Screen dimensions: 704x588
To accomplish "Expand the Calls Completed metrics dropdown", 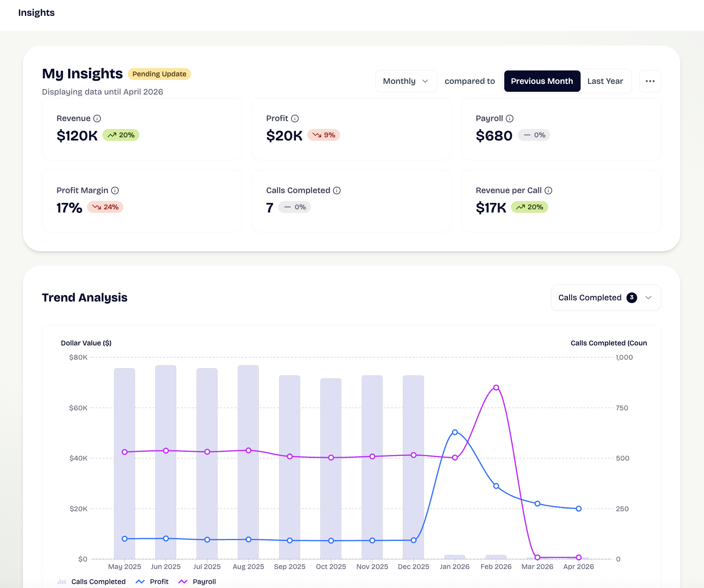I will tap(606, 298).
